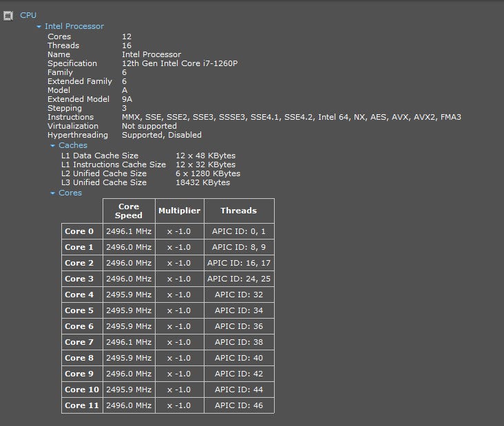504x426 pixels.
Task: Select the Cores value 12
Action: (x=127, y=36)
